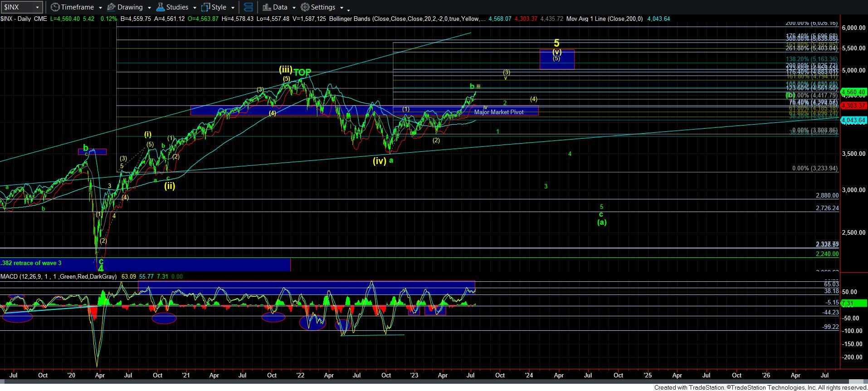Expand the Style dropdown arrow

tap(233, 8)
